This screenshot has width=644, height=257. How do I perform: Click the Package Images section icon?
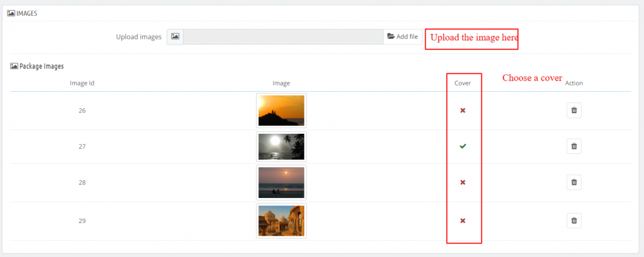pos(14,66)
